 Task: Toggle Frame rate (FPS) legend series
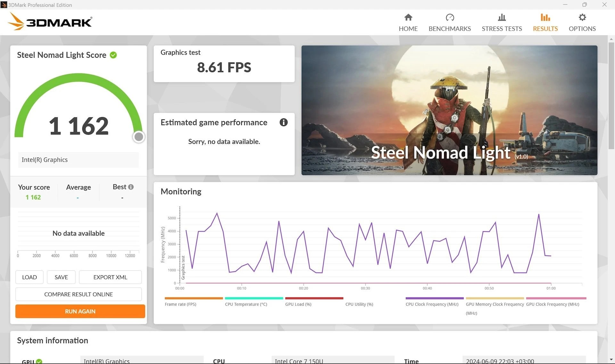tap(180, 304)
